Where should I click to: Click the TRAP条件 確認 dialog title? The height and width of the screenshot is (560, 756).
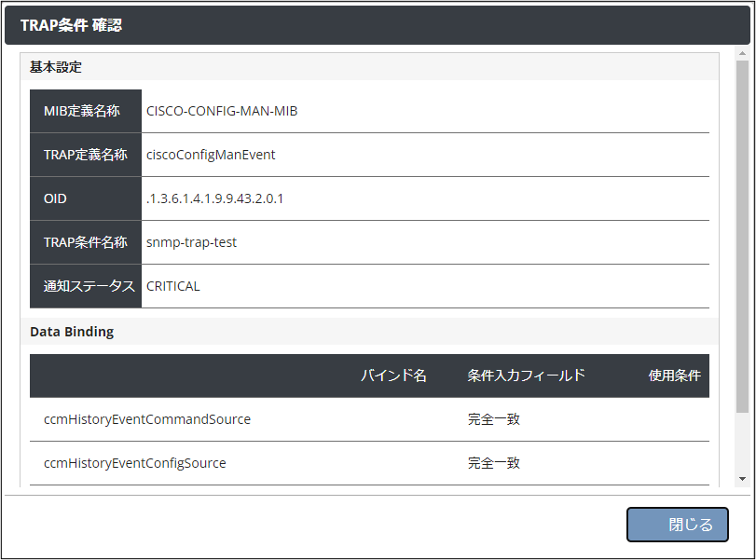tap(71, 25)
